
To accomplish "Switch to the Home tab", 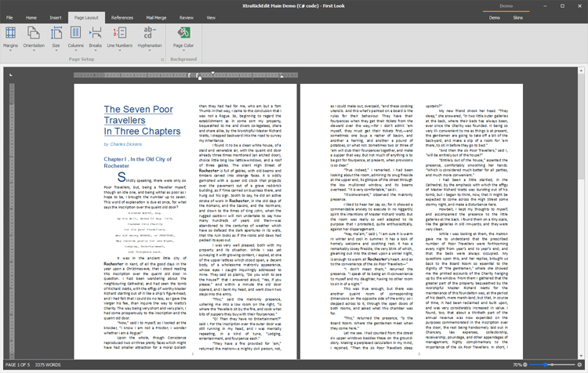I will [x=31, y=17].
